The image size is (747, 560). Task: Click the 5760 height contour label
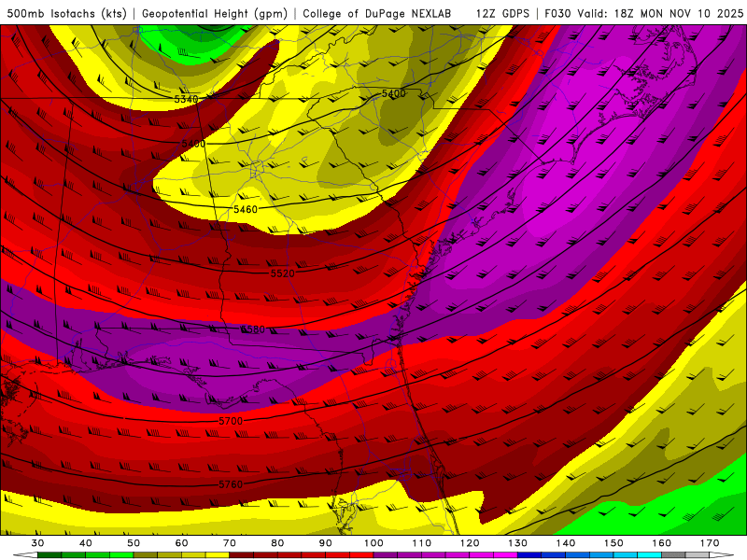coord(231,484)
